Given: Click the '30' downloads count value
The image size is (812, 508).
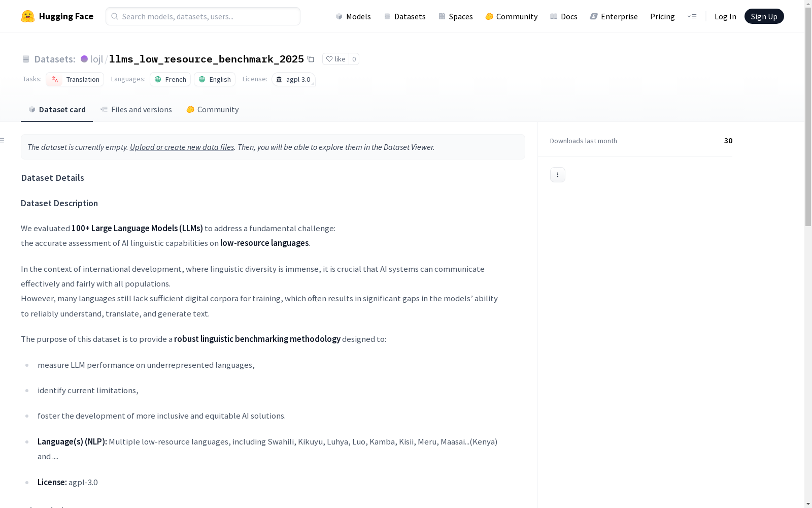Looking at the screenshot, I should pos(728,141).
